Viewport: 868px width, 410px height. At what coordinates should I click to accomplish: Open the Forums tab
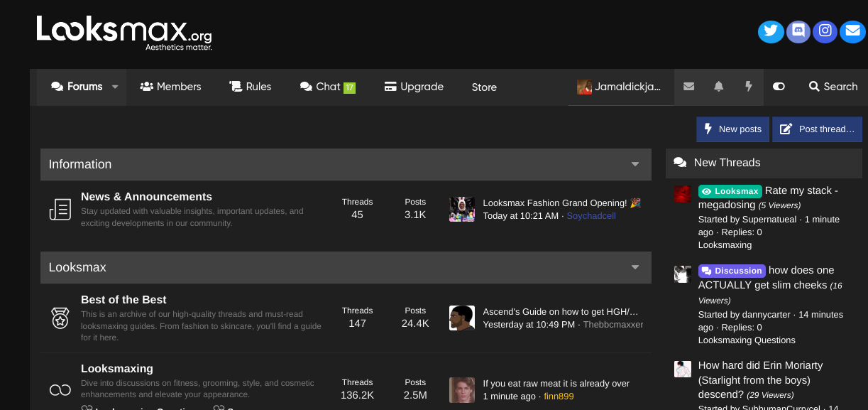(x=77, y=87)
